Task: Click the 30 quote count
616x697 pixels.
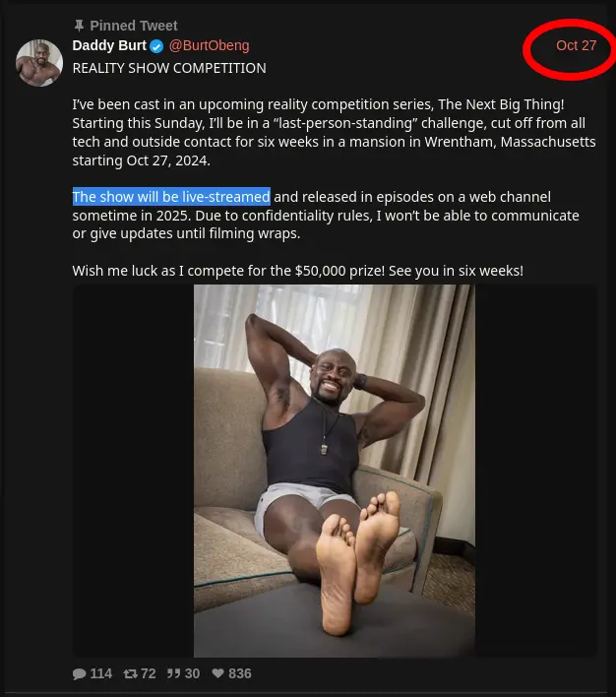Action: pyautogui.click(x=192, y=674)
